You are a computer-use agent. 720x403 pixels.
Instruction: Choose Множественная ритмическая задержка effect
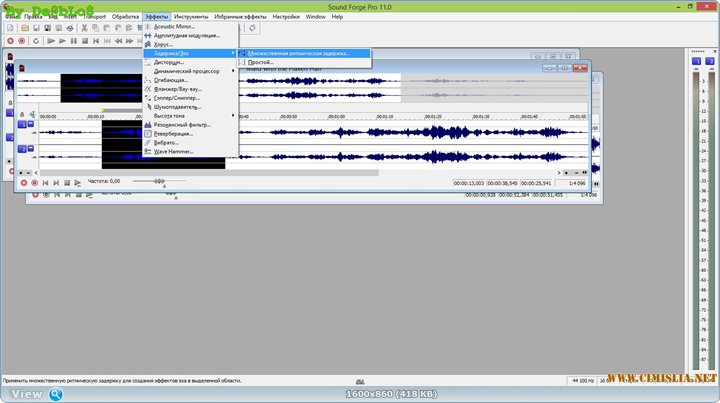click(x=299, y=53)
